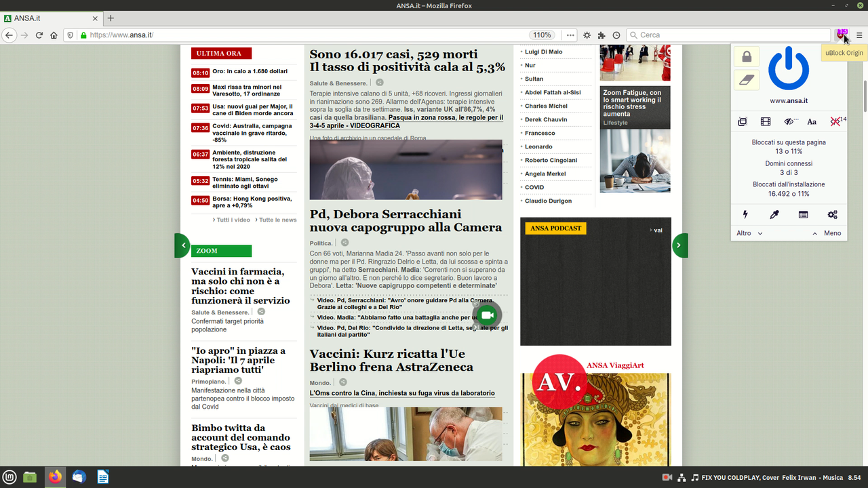Screen dimensions: 868x488
Task: Click in the Cerca search field
Action: [x=728, y=35]
